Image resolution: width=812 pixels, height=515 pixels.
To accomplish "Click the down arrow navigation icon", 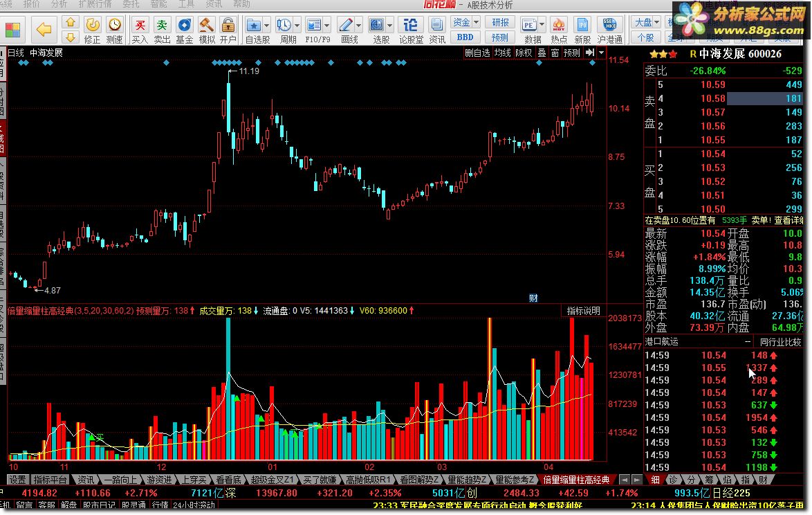I will click(x=70, y=37).
